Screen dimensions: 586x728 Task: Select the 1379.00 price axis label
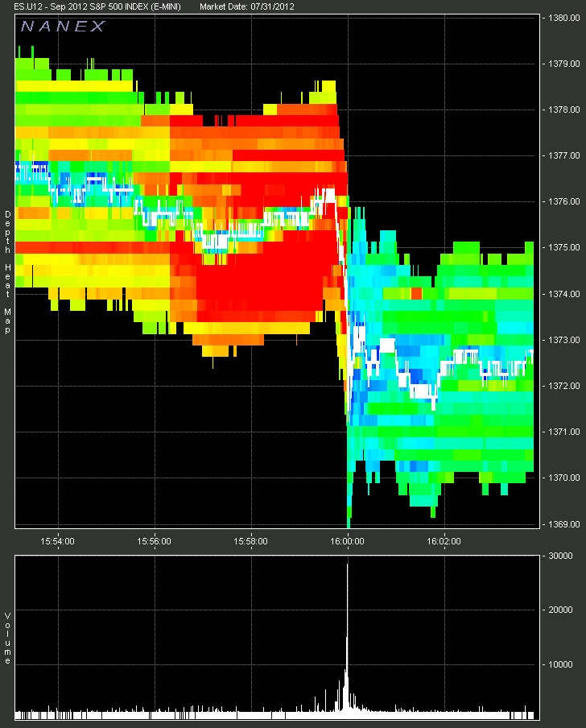tap(563, 64)
